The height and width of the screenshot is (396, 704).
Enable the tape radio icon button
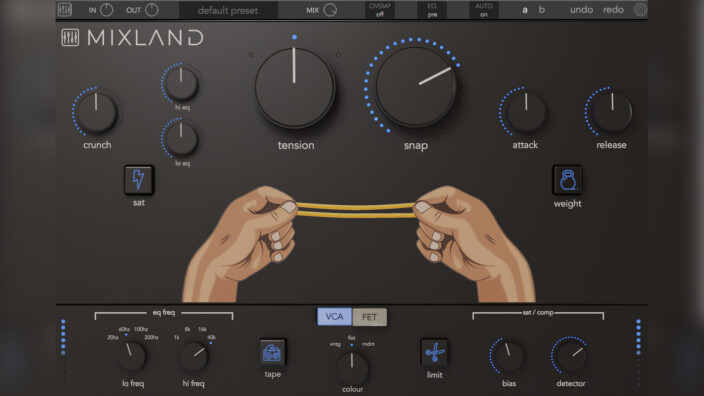click(272, 353)
